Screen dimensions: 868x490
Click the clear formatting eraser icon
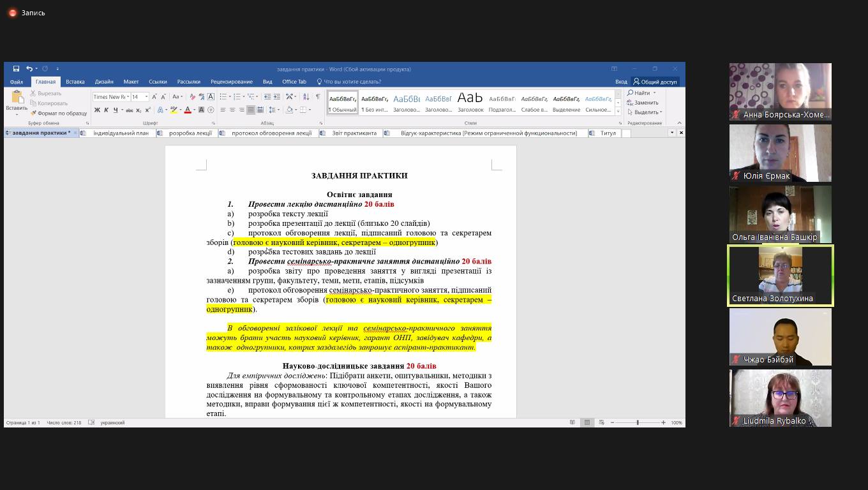click(192, 97)
